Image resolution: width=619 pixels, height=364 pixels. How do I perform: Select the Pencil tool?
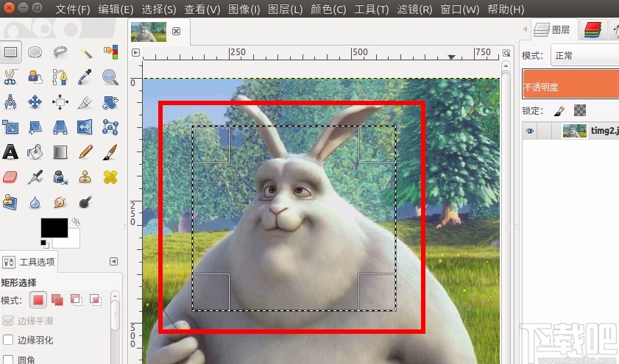(x=85, y=152)
